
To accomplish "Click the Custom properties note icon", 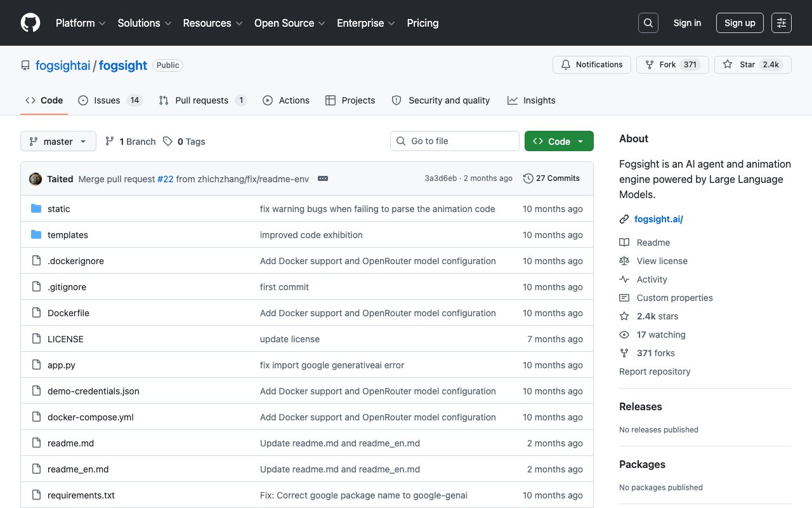I will tap(624, 298).
